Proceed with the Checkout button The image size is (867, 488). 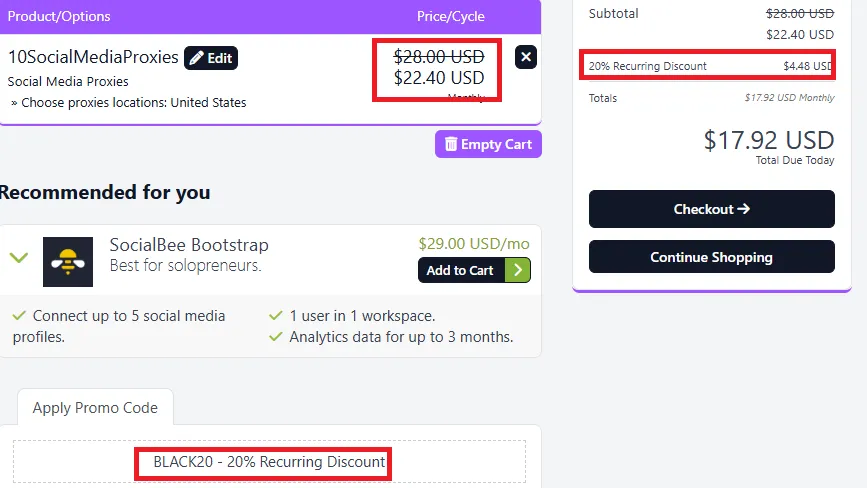[712, 209]
